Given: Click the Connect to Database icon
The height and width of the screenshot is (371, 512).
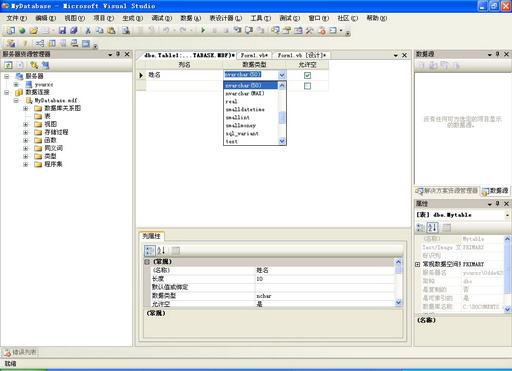Looking at the screenshot, I should click(34, 65).
